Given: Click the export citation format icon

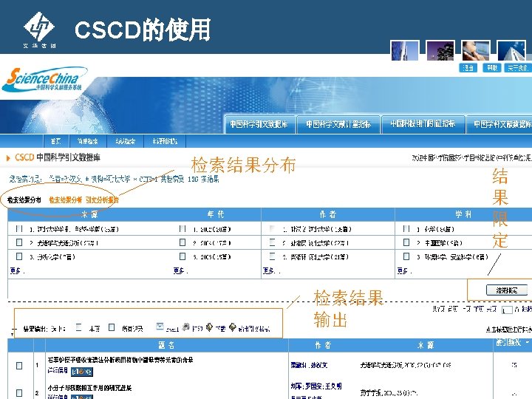Looking at the screenshot, I should [233, 327].
